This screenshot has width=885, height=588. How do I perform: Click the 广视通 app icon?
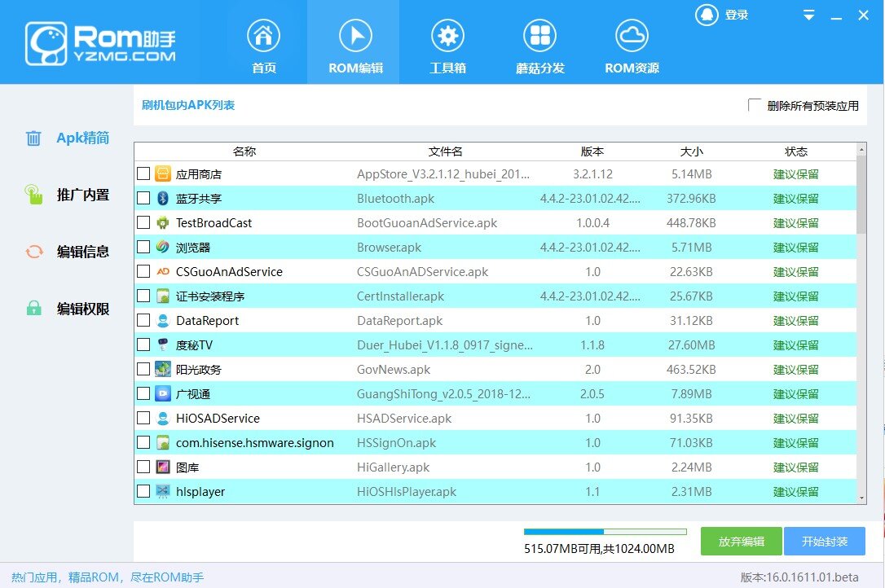tap(162, 393)
